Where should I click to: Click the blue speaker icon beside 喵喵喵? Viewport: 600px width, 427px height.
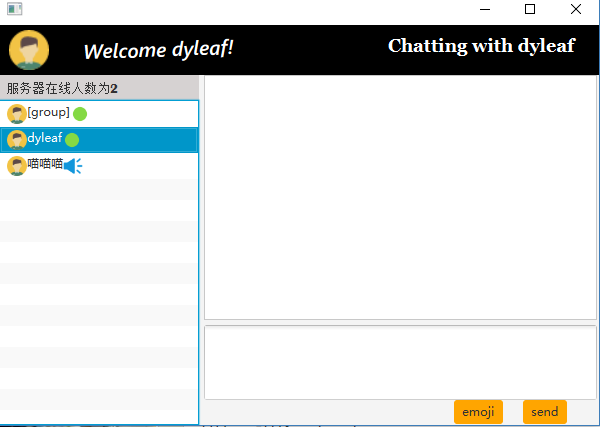pos(73,166)
